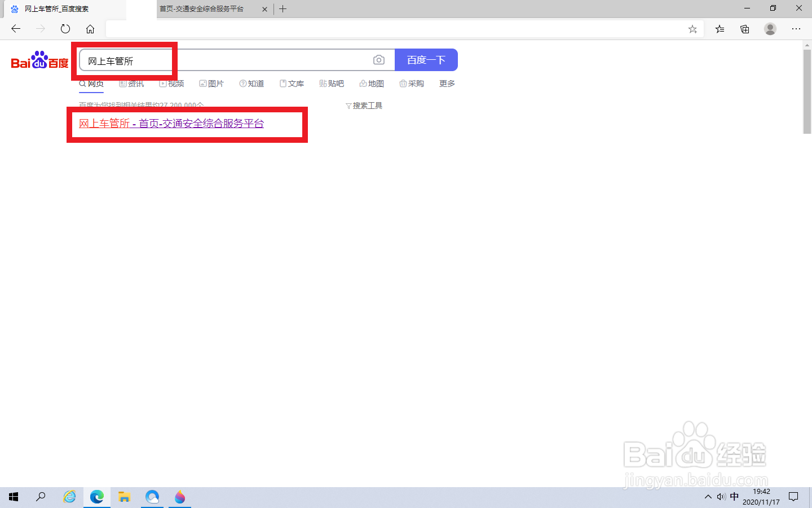The height and width of the screenshot is (508, 812).
Task: Click the vertical page scrollbar
Action: [x=807, y=90]
